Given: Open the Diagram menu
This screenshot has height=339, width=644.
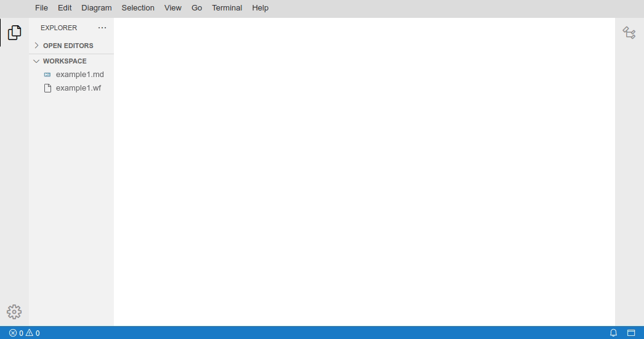Looking at the screenshot, I should (x=97, y=8).
